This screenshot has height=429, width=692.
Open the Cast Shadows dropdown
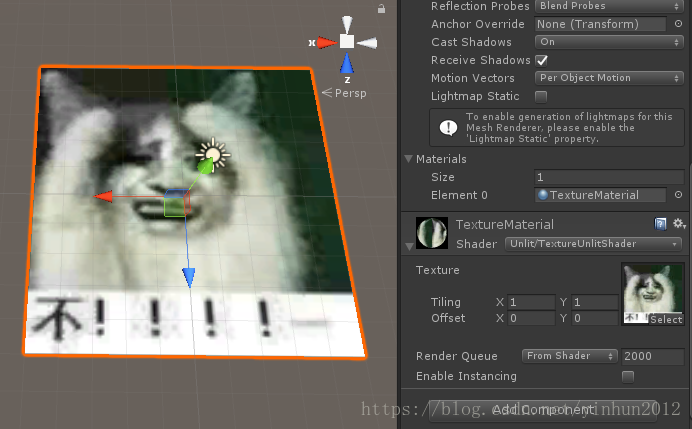(x=609, y=42)
